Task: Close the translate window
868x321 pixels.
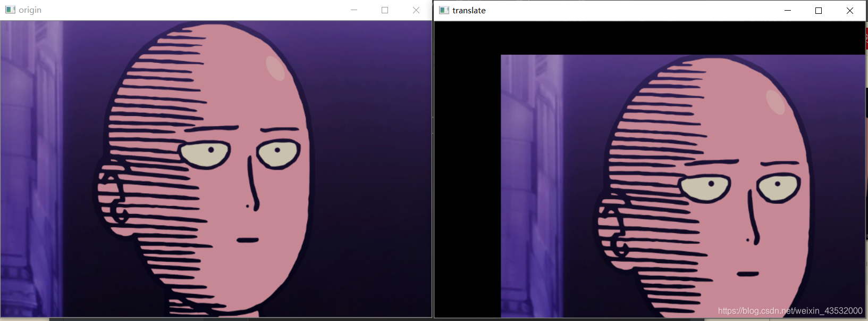Action: coord(850,11)
